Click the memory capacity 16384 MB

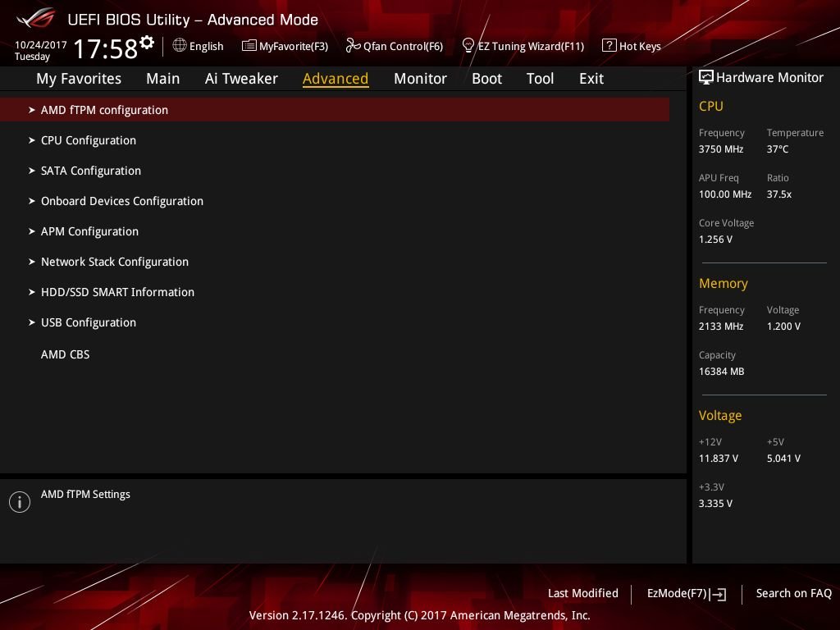pyautogui.click(x=722, y=372)
